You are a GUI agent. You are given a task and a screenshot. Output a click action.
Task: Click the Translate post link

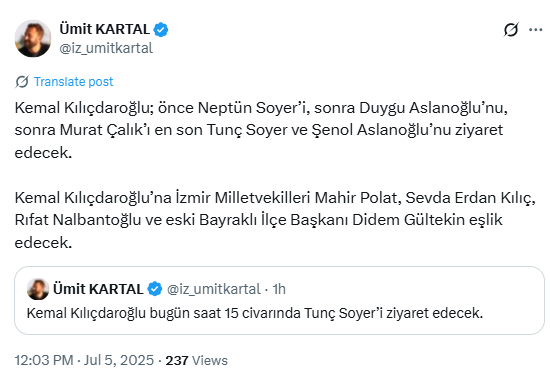click(73, 82)
